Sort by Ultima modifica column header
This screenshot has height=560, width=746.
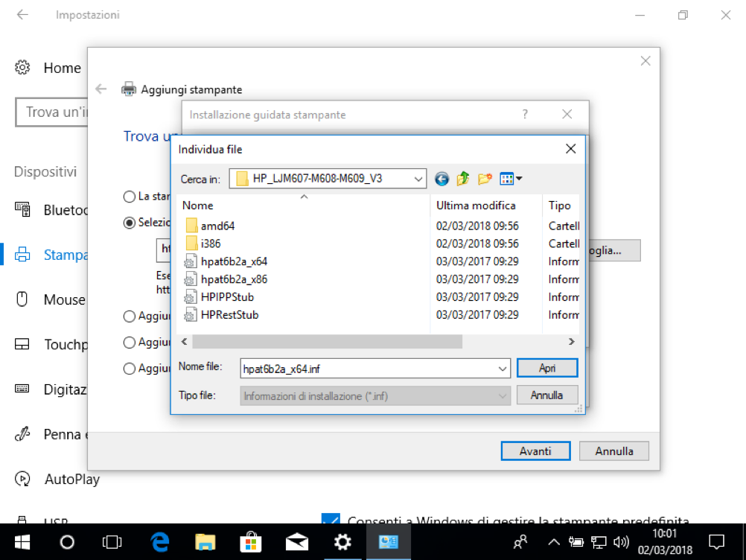coord(476,206)
